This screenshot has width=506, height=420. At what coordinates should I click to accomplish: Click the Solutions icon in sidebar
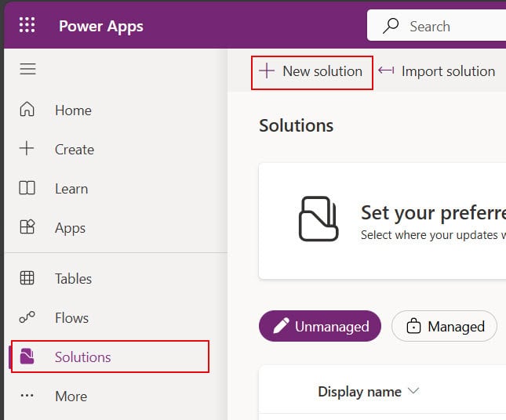click(x=27, y=357)
